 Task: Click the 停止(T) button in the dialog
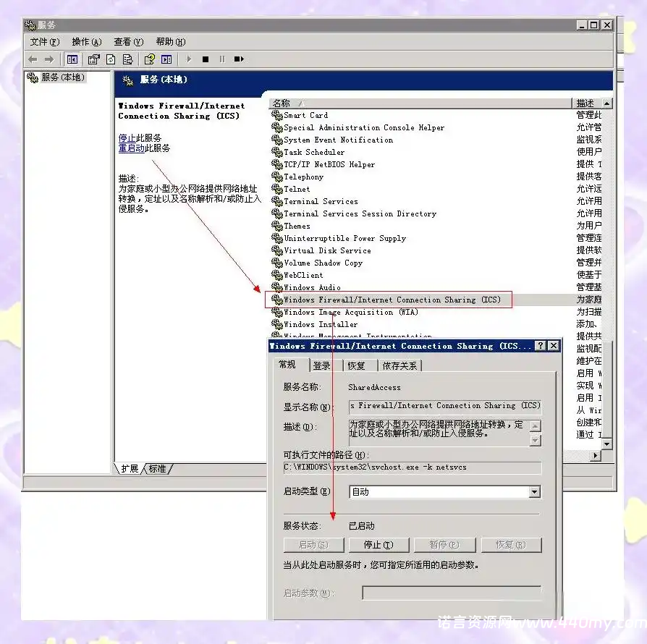pyautogui.click(x=379, y=545)
